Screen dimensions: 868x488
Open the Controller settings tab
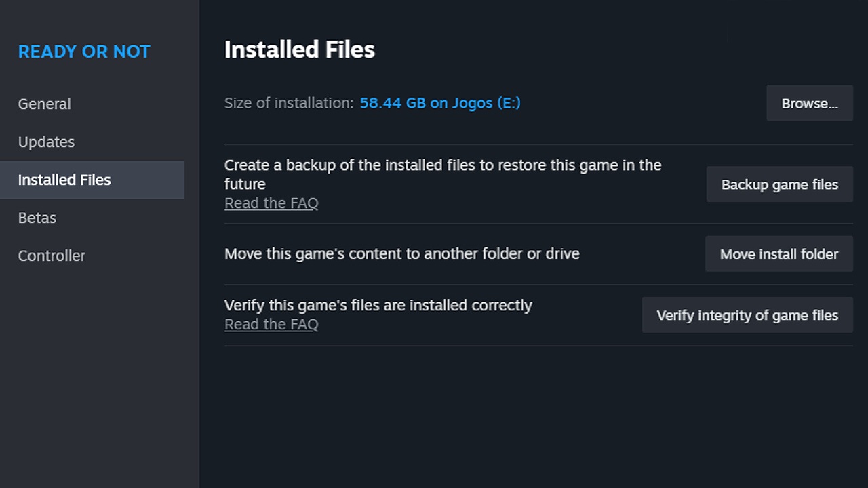pos(52,256)
